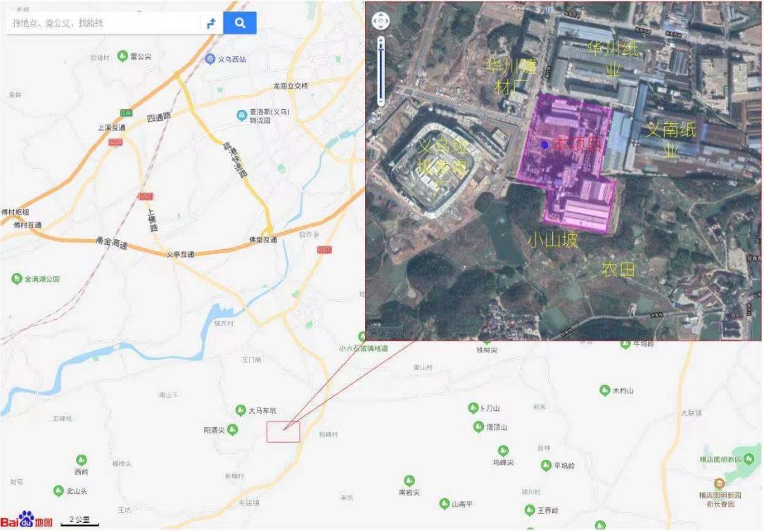Screen dimensions: 764x532
Task: Open route planning via the arrow icon
Action: [x=212, y=23]
